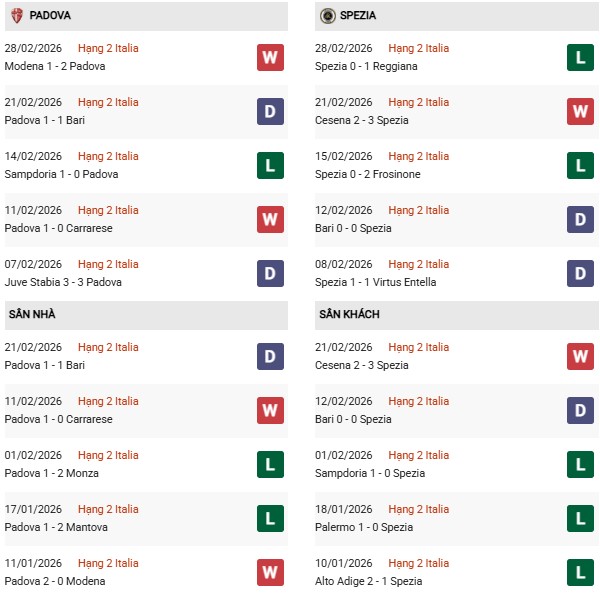Open Hạng 2 Italia link above Spezia - Frosinone
The image size is (600, 594).
coord(419,156)
